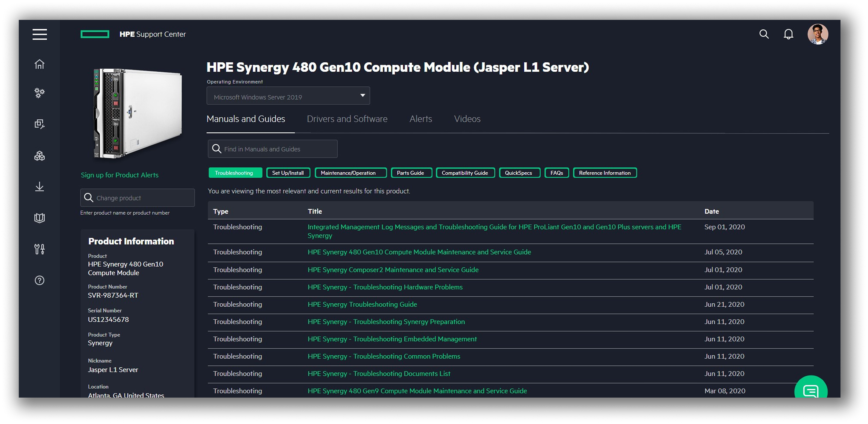Open the user profile avatar
Viewport: 868px width, 424px height.
pyautogui.click(x=817, y=34)
